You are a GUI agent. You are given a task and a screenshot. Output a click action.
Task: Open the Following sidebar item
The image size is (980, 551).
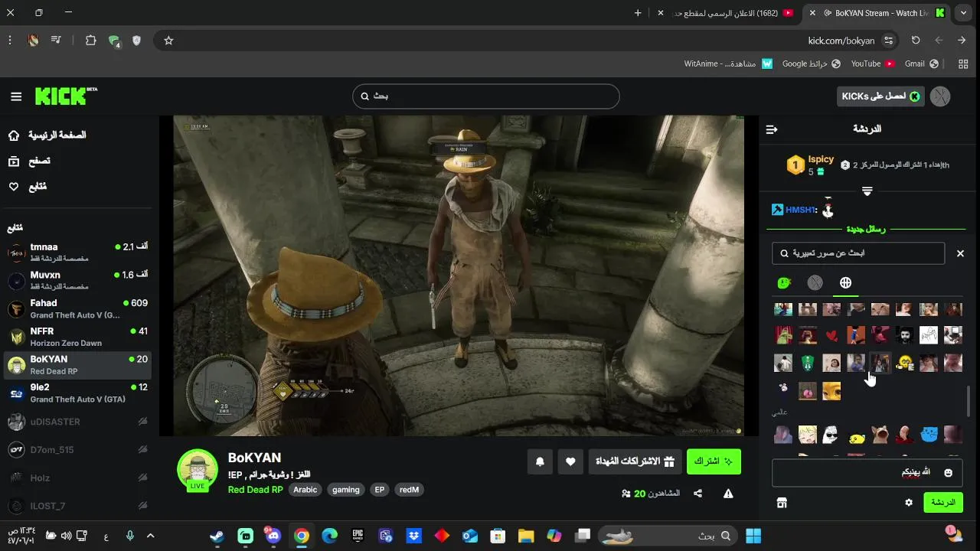coord(27,187)
